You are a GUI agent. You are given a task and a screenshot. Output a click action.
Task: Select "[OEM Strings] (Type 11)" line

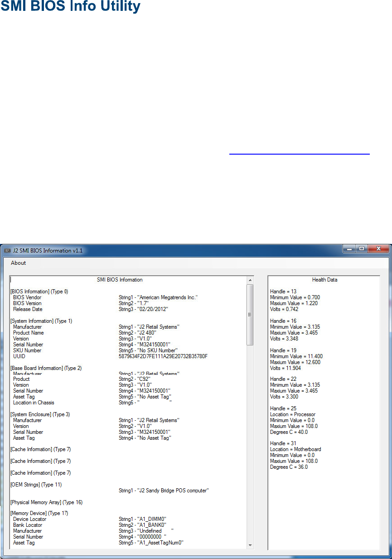pos(36,485)
